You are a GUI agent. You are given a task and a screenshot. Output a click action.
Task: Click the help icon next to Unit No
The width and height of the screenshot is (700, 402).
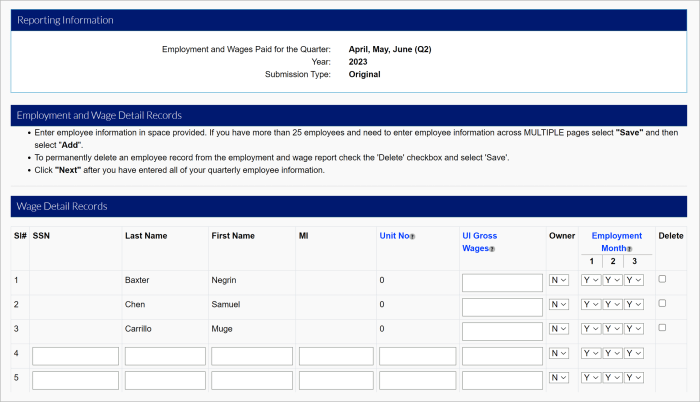coord(413,237)
